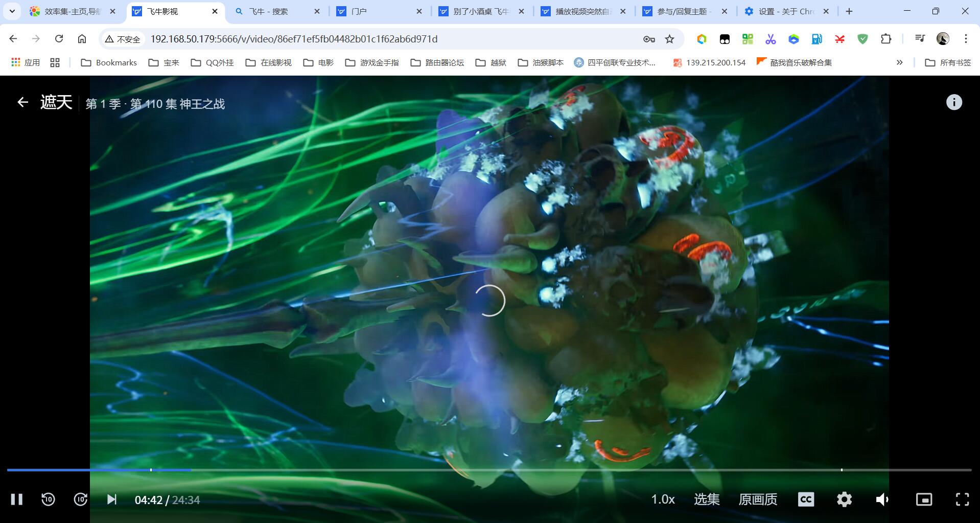Open the 在线影视 bookmark folder
The image size is (980, 523).
tap(268, 62)
